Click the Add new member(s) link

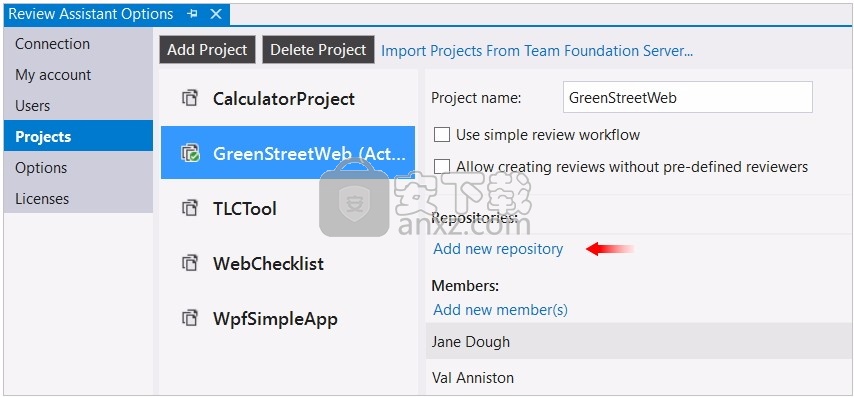[x=500, y=310]
